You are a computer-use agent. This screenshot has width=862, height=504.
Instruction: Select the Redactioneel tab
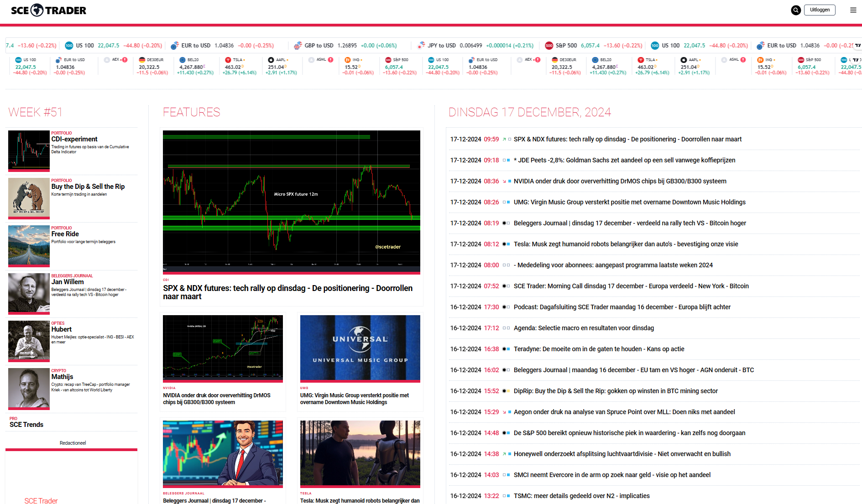pos(73,443)
